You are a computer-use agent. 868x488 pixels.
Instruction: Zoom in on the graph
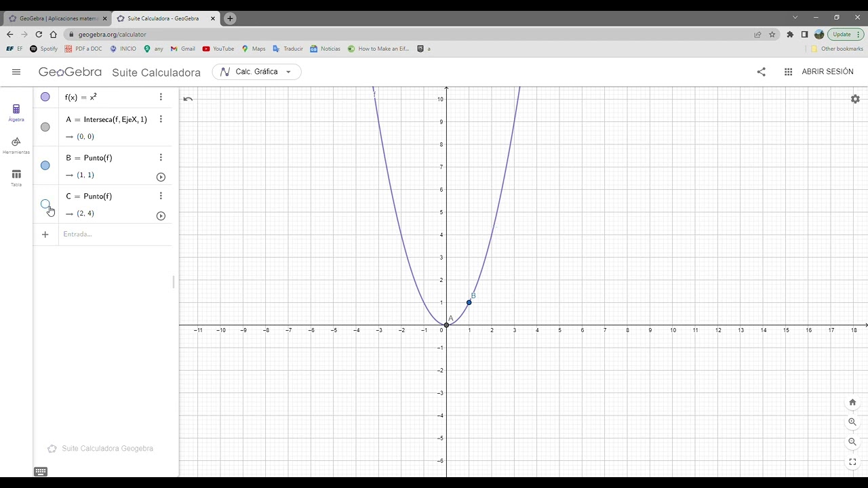click(852, 422)
